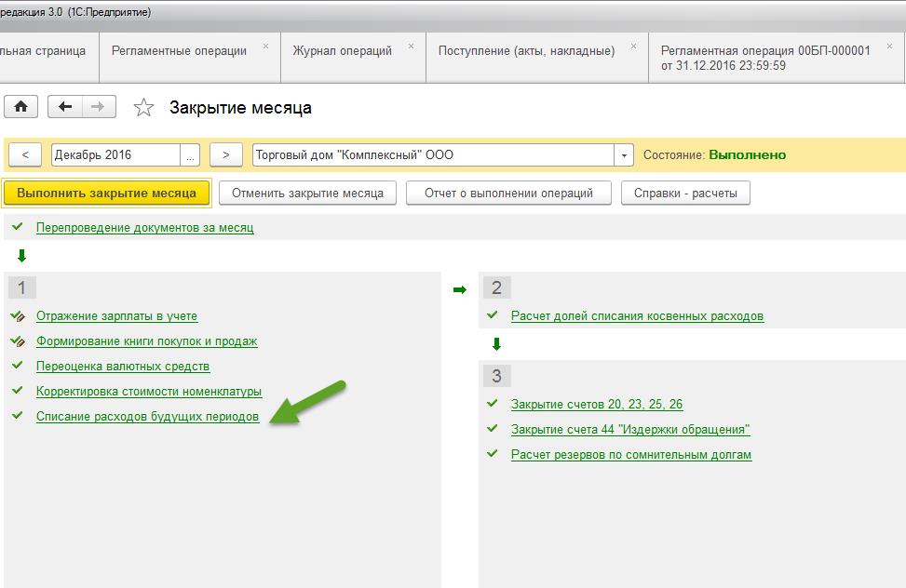Click the Выполнено status text
Screen dimensions: 906x588
747,154
